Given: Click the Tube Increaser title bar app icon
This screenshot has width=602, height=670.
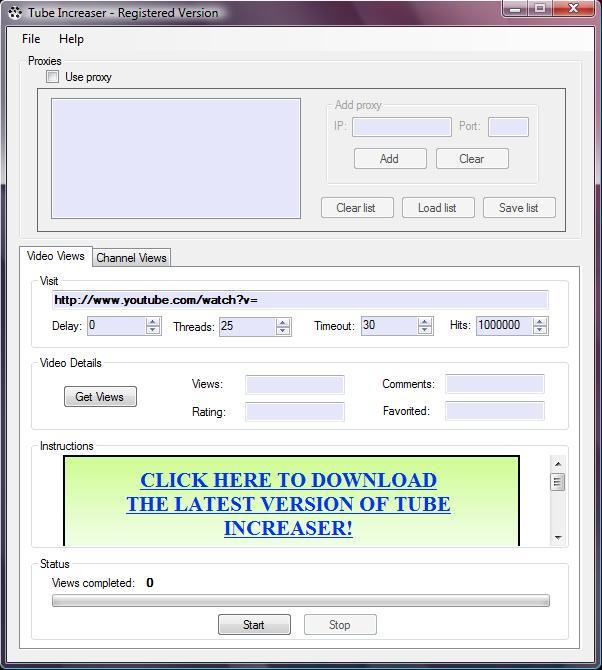Looking at the screenshot, I should click(15, 13).
